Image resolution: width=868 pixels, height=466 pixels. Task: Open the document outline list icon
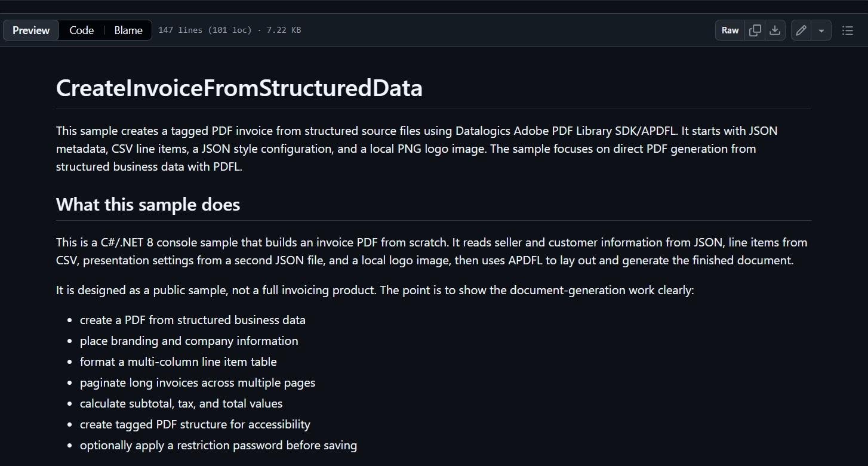[848, 30]
